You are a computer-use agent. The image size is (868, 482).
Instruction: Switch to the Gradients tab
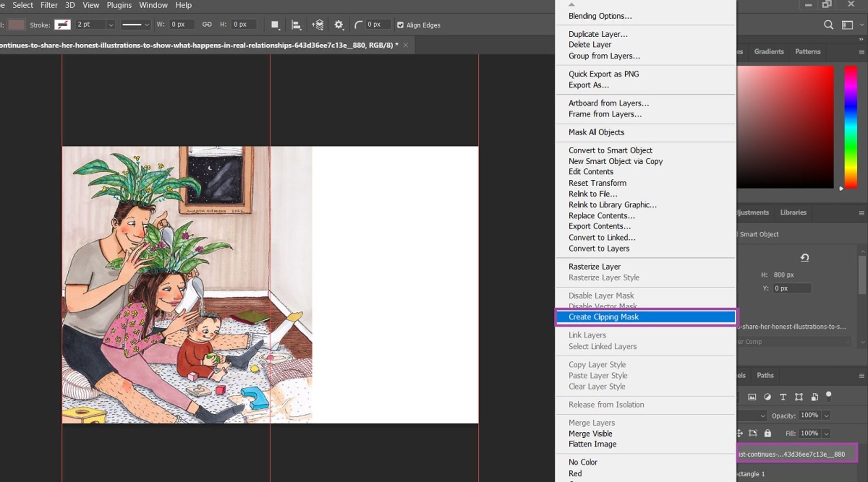coord(769,51)
